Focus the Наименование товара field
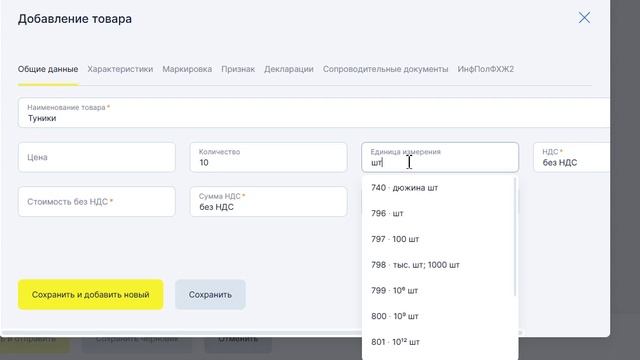 coord(313,113)
